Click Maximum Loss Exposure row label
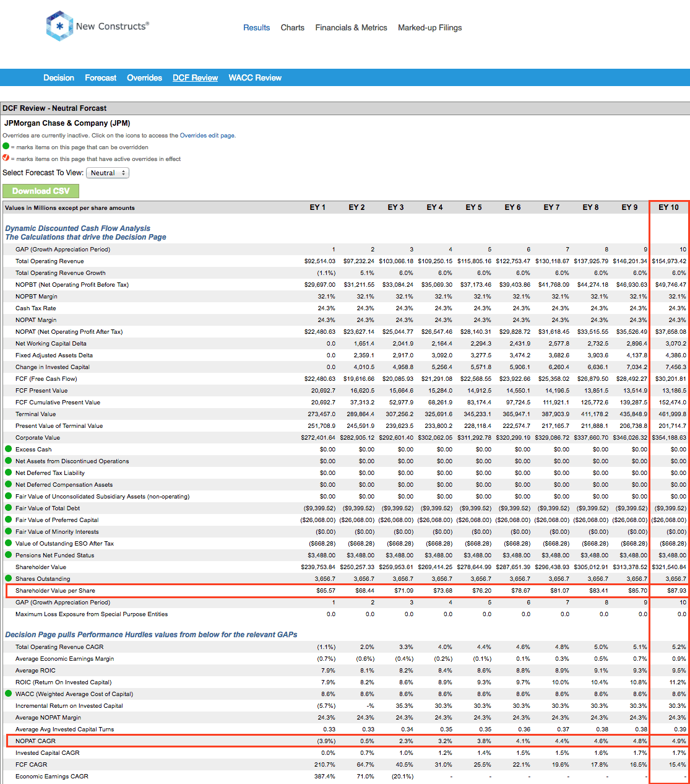Viewport: 690px width, 784px height. [x=92, y=614]
